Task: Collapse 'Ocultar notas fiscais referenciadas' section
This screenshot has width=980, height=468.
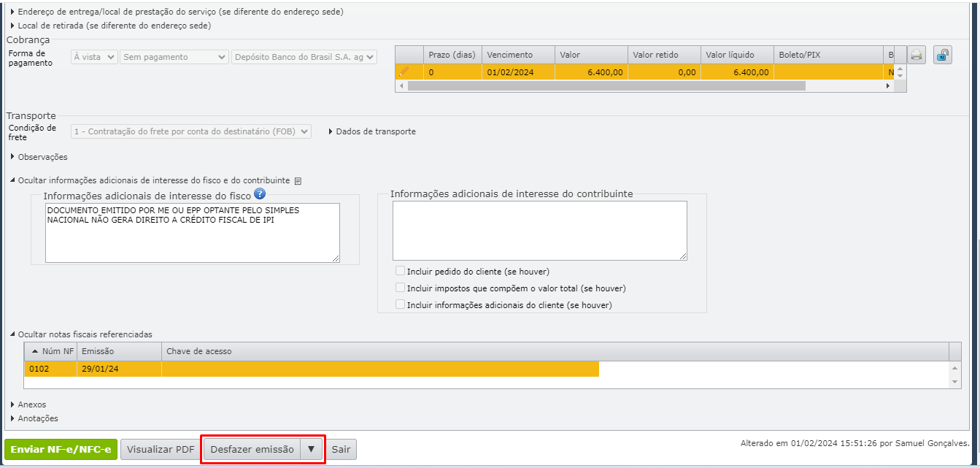Action: pos(81,334)
